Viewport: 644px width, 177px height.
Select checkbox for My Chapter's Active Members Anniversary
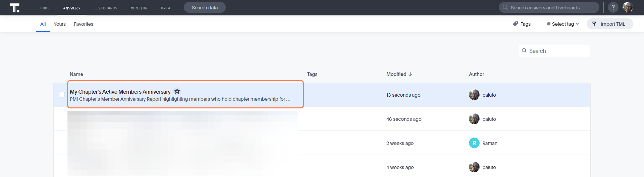click(62, 95)
